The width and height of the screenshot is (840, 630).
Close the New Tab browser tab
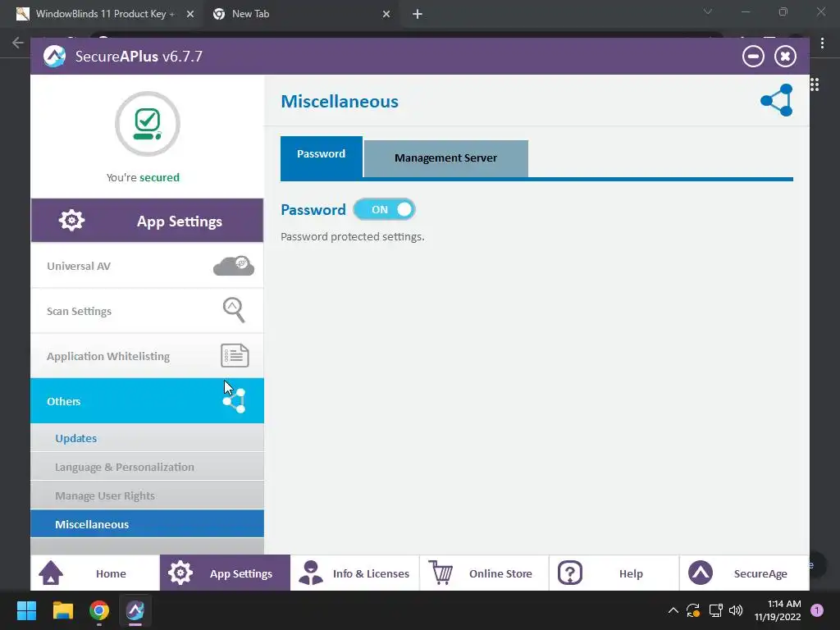[x=386, y=14]
